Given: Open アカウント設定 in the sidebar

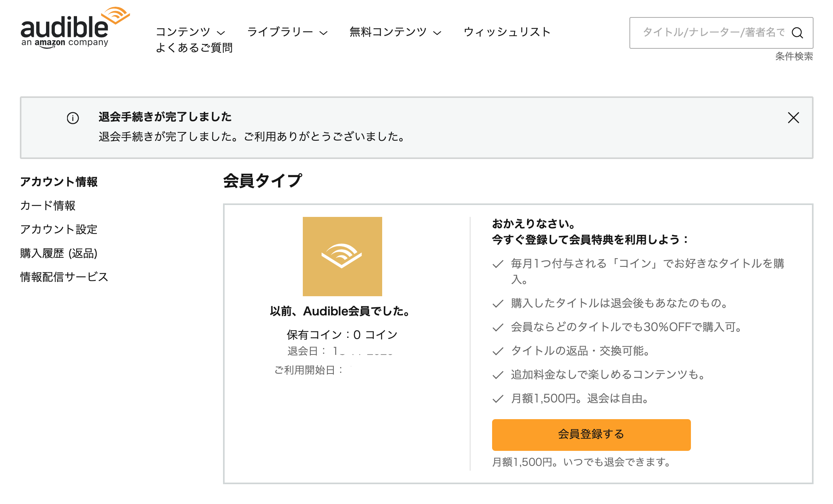Looking at the screenshot, I should tap(59, 229).
